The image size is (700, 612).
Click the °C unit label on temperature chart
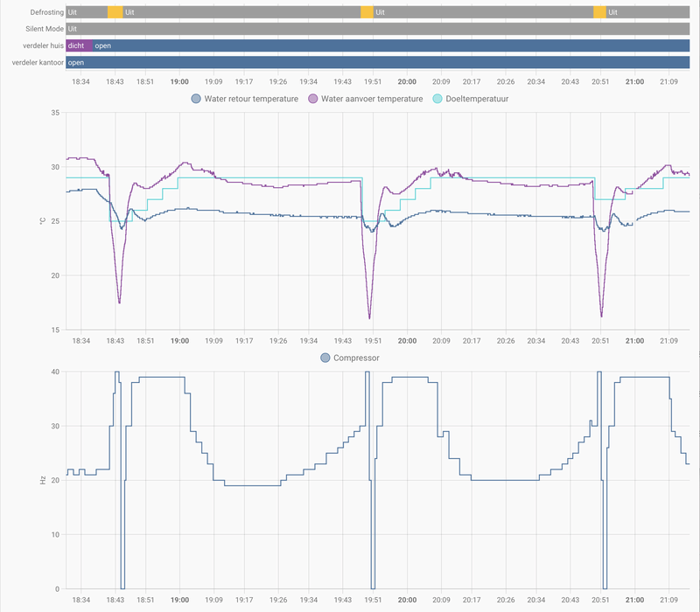pyautogui.click(x=43, y=221)
